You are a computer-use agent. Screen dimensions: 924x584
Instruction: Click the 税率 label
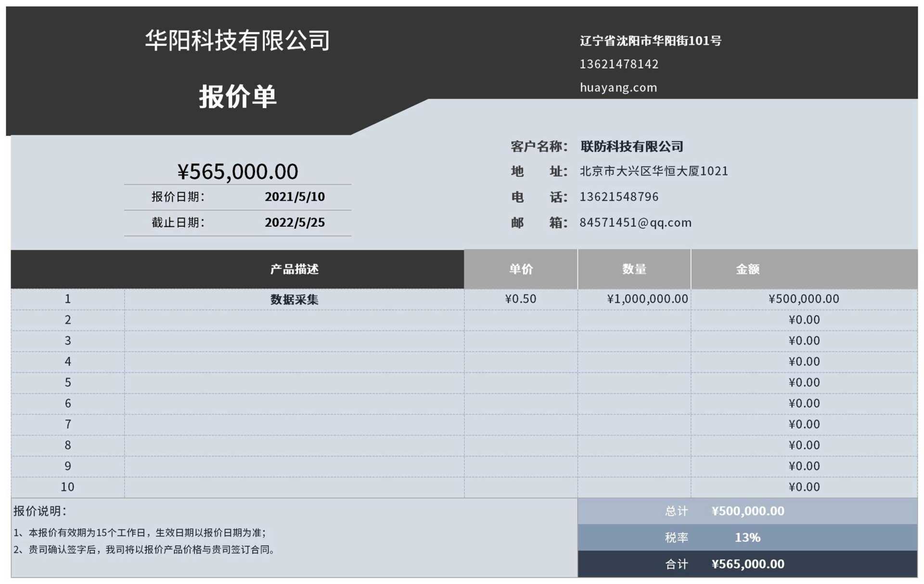click(677, 538)
